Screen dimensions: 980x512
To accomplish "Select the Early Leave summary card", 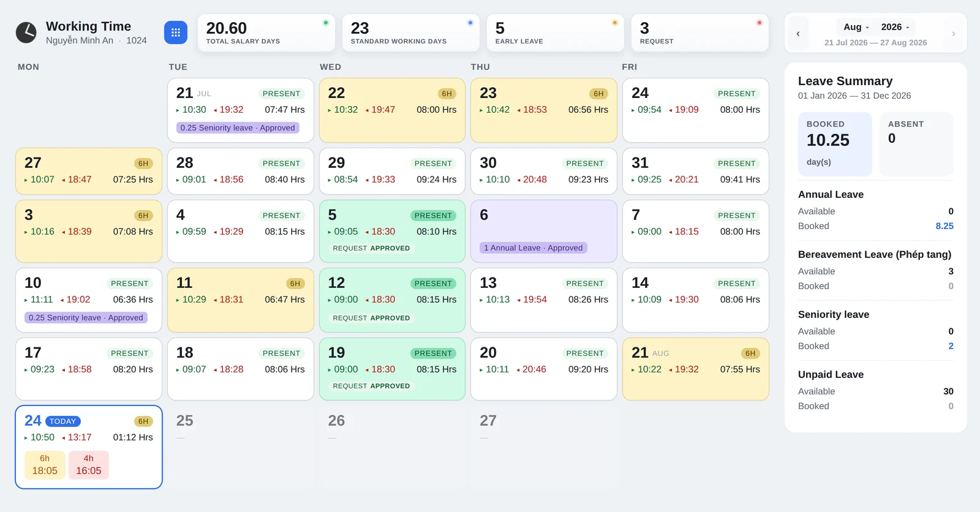I will 556,32.
